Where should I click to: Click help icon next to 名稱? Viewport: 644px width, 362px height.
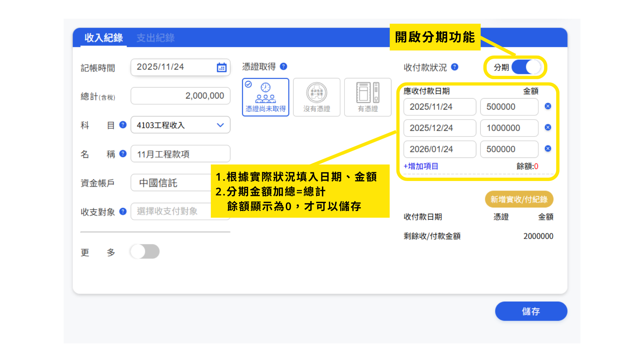pyautogui.click(x=123, y=154)
